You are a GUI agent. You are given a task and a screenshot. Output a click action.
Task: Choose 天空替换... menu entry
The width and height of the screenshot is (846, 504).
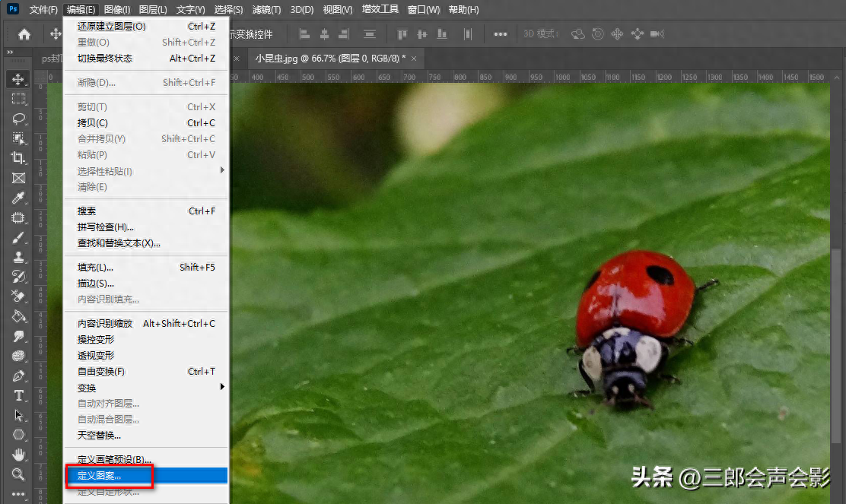(146, 435)
